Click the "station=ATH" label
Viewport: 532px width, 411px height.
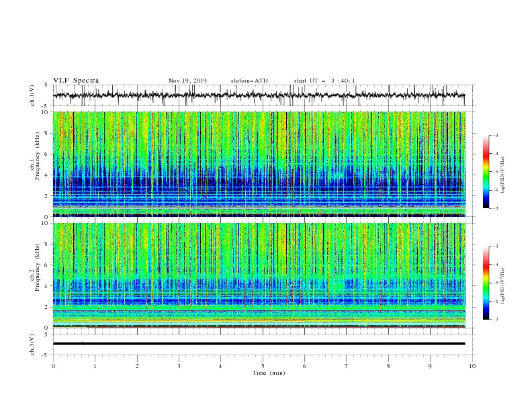pyautogui.click(x=249, y=81)
